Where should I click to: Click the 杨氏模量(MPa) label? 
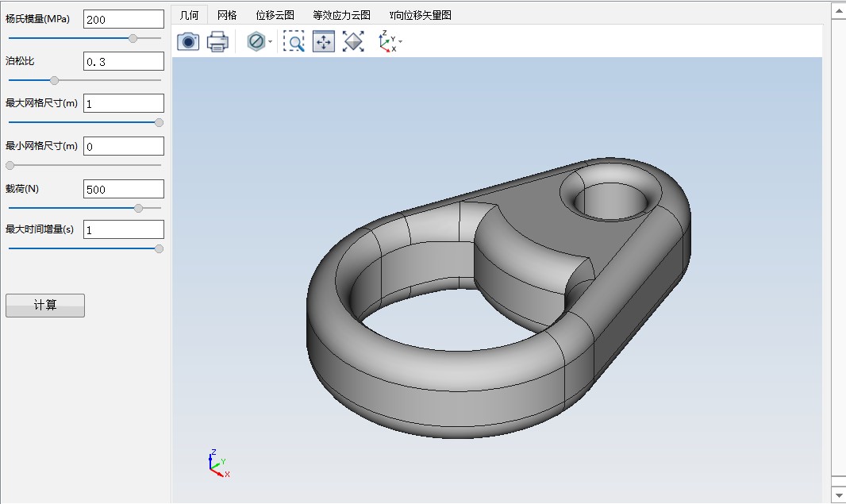[x=38, y=19]
